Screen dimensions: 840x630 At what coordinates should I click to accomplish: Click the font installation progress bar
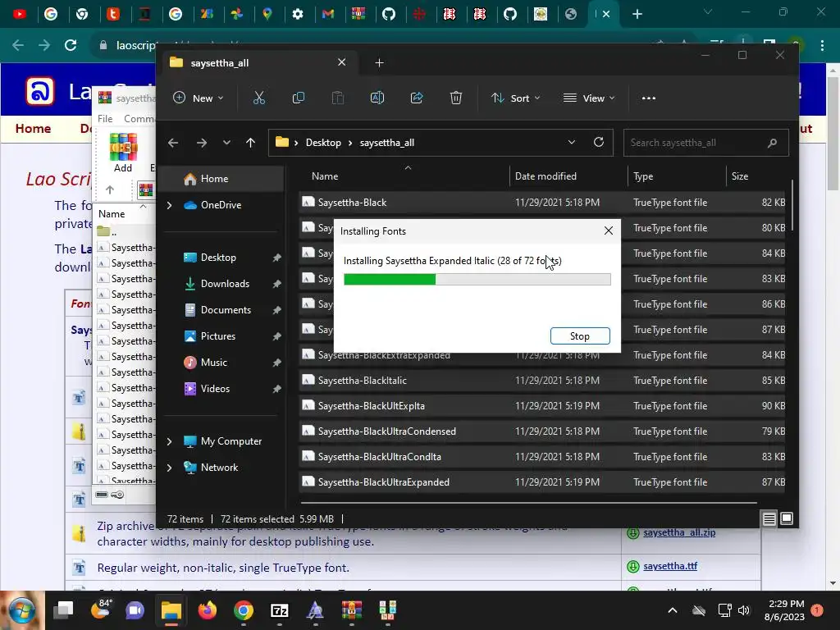coord(477,279)
